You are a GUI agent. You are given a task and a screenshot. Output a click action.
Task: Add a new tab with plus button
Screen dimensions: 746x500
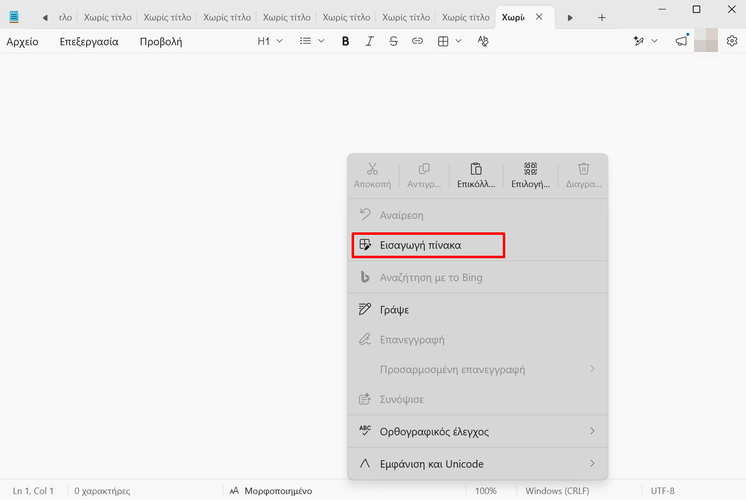601,18
